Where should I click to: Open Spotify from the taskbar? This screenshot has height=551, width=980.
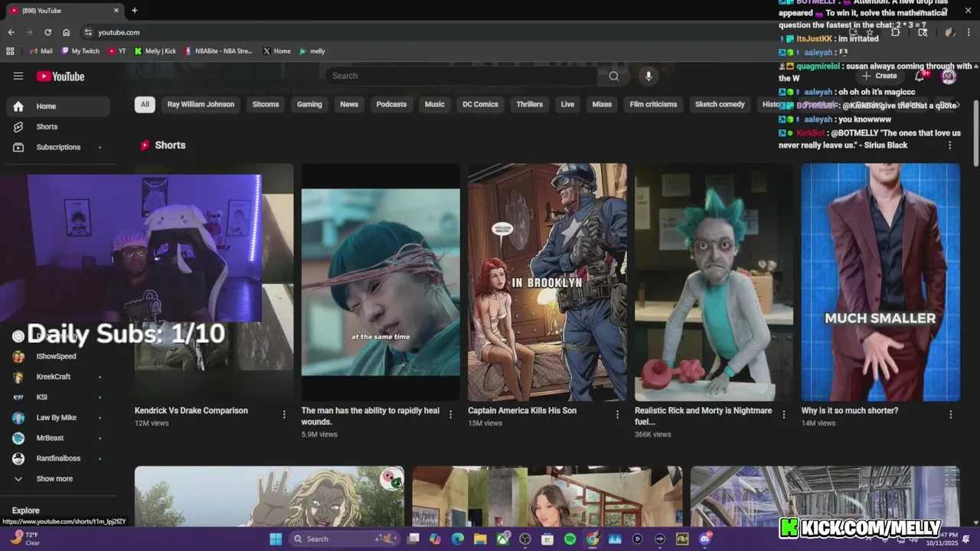570,539
